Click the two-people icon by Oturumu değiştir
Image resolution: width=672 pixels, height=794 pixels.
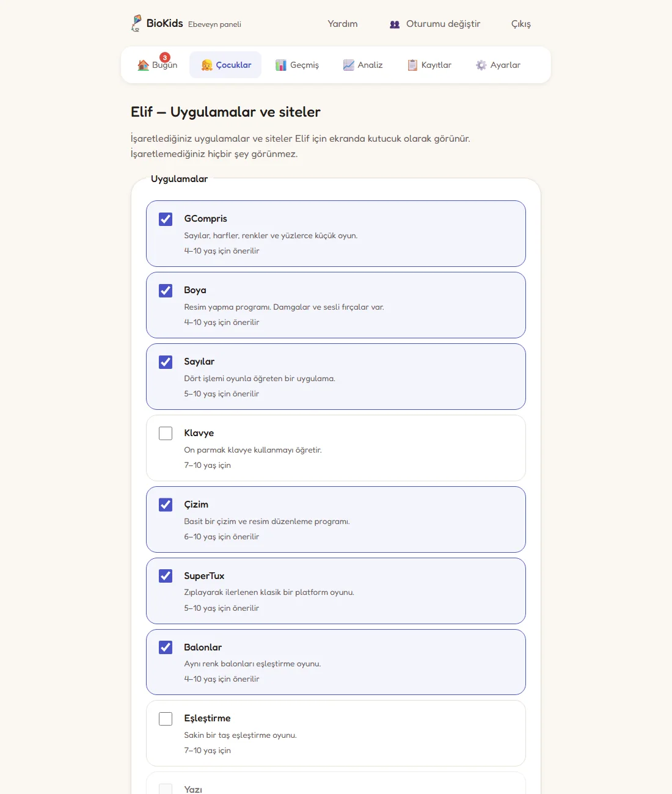395,24
